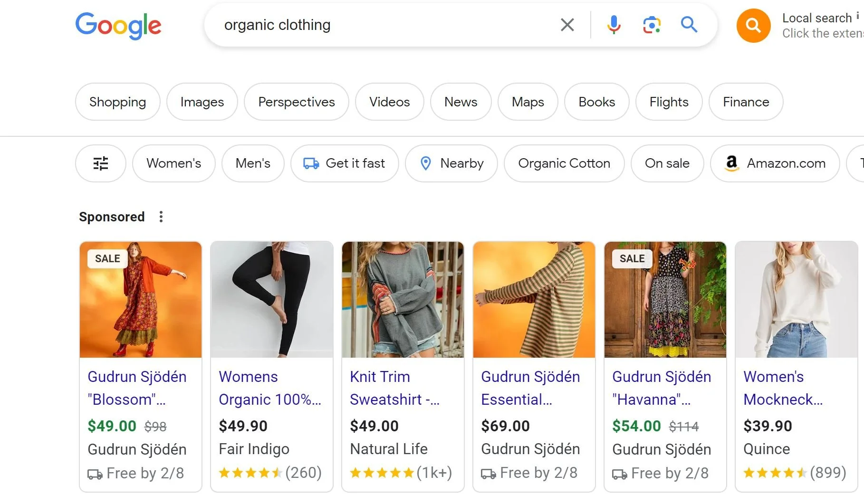Select the News tab

click(x=461, y=102)
